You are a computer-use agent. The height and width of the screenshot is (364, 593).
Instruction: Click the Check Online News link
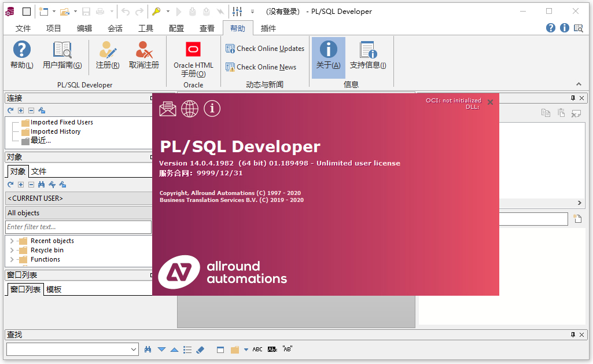coord(264,67)
